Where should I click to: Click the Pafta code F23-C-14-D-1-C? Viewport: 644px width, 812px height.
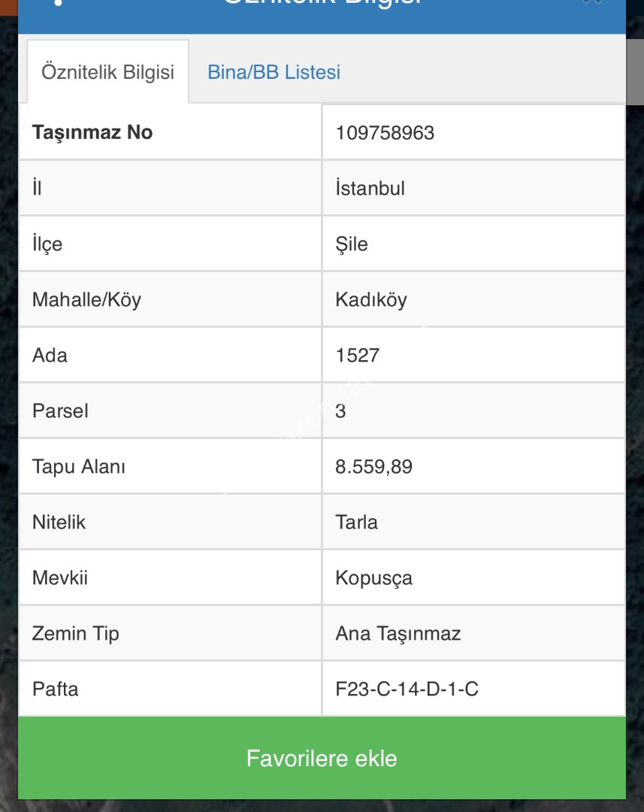click(x=407, y=689)
